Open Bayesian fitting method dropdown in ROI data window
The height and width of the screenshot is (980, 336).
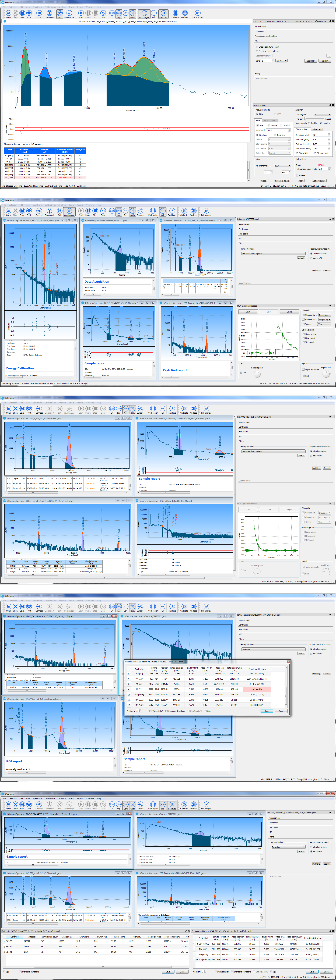click(288, 847)
